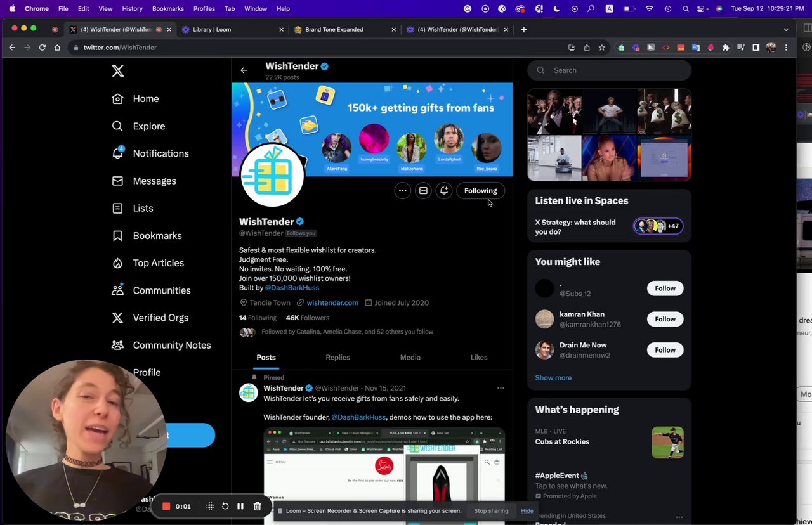Open the #AppleEvent promoted trend

pos(609,486)
